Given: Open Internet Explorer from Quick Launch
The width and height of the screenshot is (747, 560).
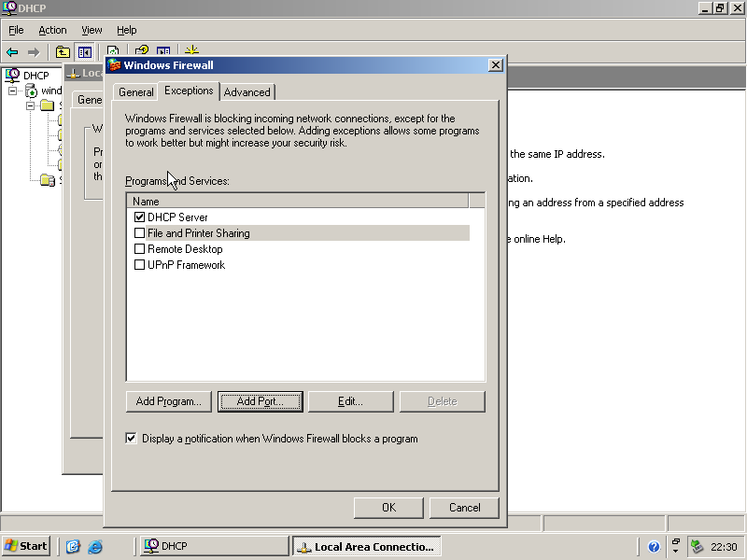Looking at the screenshot, I should 95,547.
